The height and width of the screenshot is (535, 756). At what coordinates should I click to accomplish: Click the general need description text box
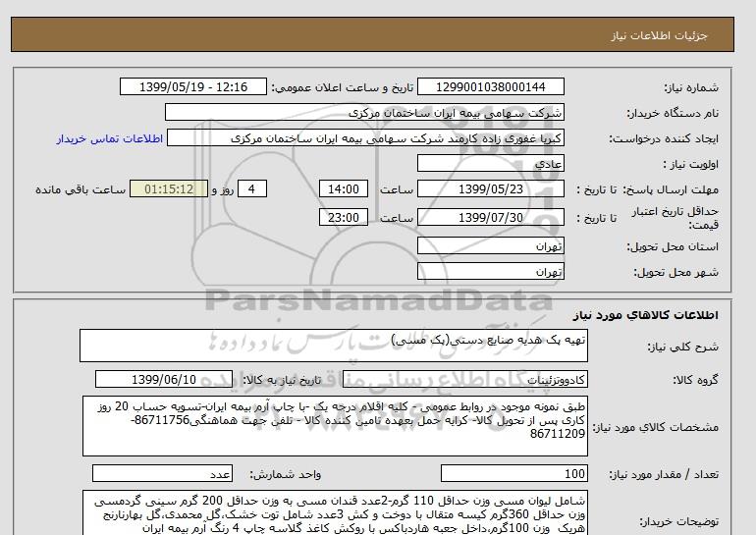pos(334,346)
